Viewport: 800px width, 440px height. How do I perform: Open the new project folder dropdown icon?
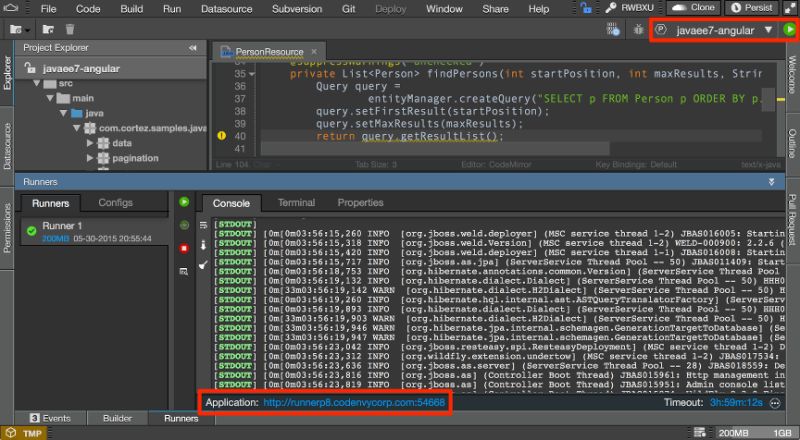point(19,30)
